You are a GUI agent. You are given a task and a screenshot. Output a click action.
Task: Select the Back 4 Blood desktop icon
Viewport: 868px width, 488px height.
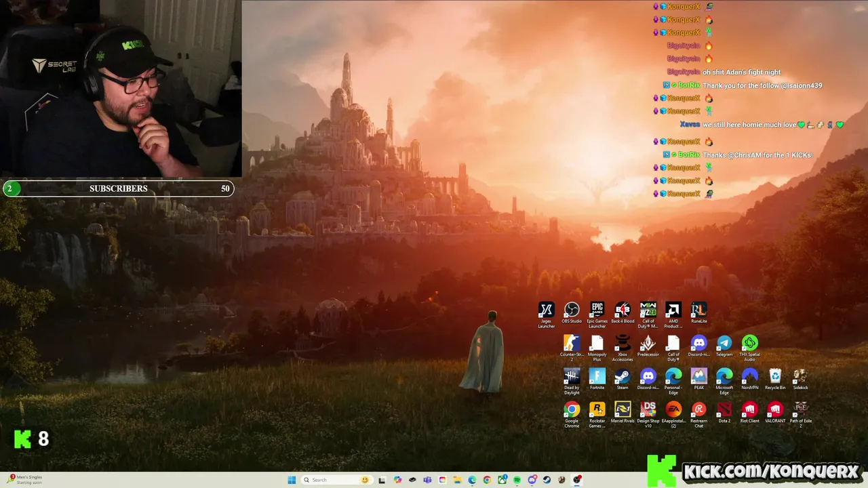pyautogui.click(x=623, y=314)
